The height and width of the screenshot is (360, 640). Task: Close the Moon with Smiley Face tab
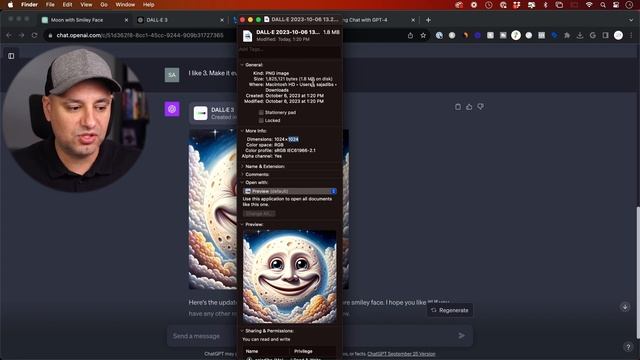[126, 20]
